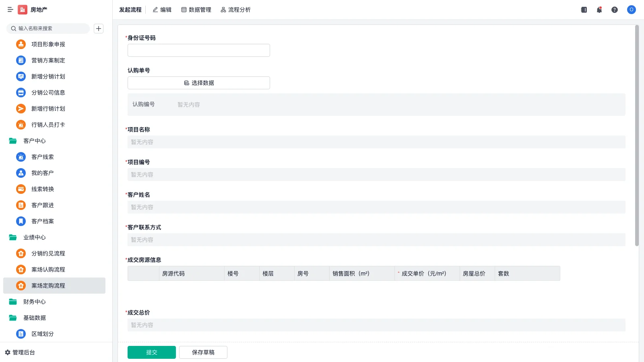The width and height of the screenshot is (644, 362).
Task: Open the 客户跟进 icon
Action: (21, 205)
